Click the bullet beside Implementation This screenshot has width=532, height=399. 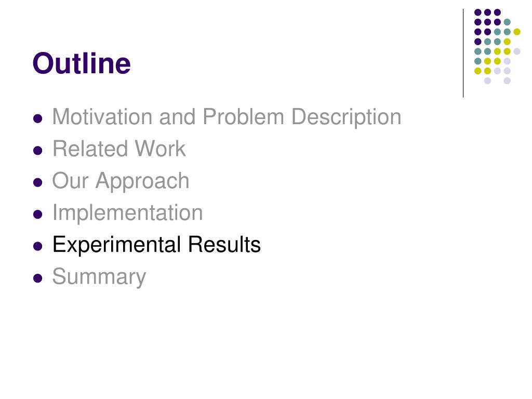point(37,214)
